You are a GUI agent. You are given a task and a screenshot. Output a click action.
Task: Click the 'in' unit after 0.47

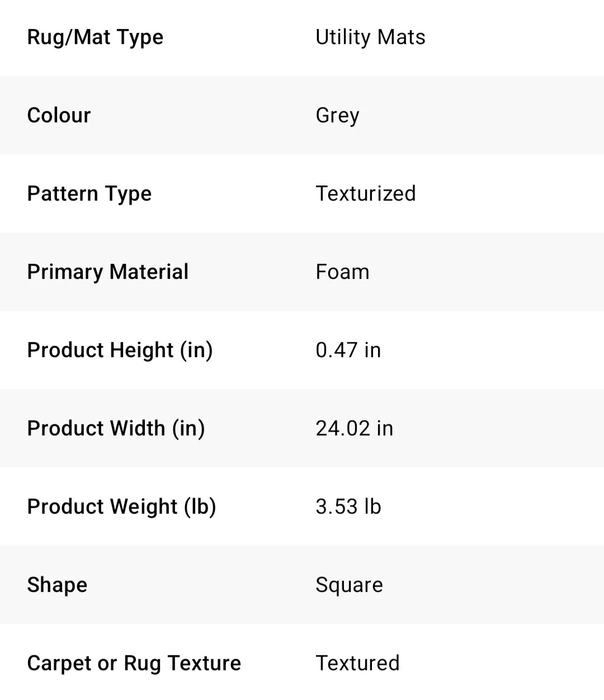372,351
